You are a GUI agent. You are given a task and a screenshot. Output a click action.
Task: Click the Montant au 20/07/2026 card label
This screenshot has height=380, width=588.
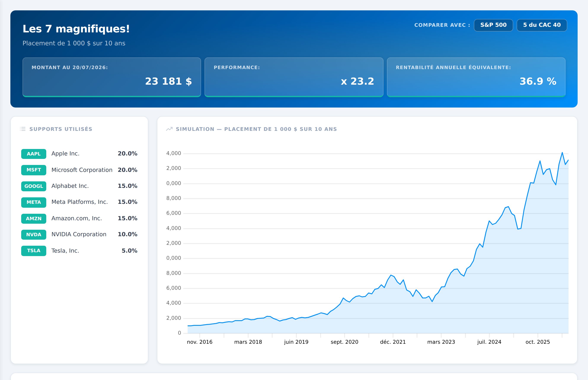click(70, 67)
